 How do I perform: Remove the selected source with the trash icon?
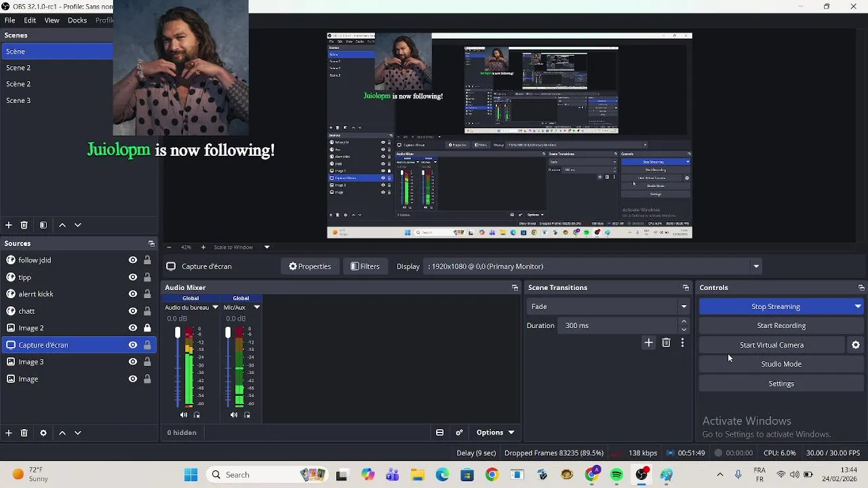[x=24, y=432]
